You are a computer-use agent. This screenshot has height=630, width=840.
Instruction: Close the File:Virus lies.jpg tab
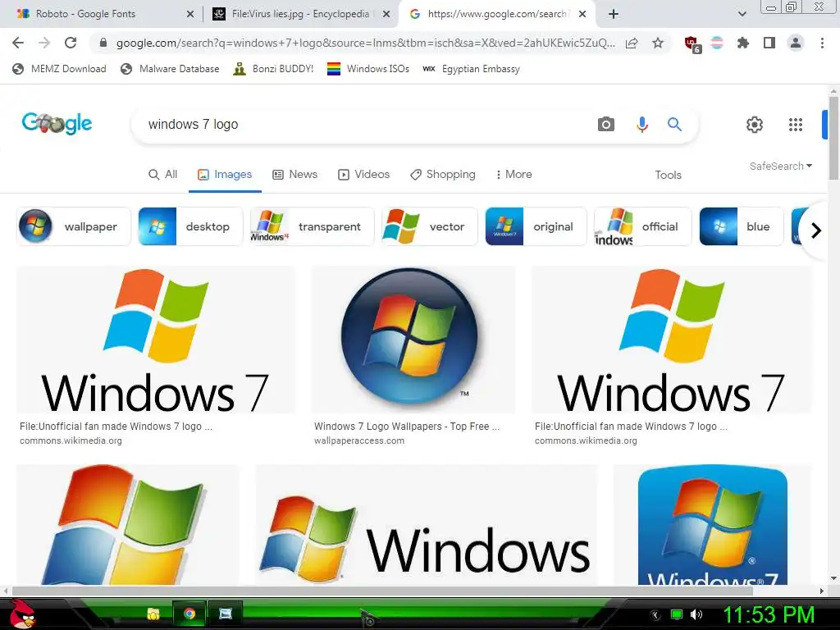point(386,14)
